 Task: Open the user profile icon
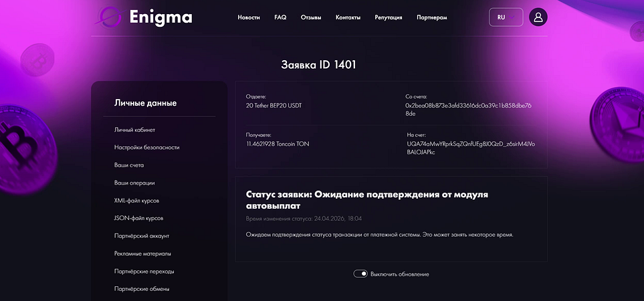538,17
